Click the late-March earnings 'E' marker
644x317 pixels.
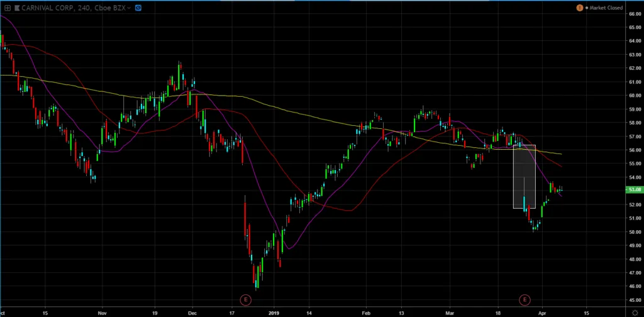tap(525, 300)
